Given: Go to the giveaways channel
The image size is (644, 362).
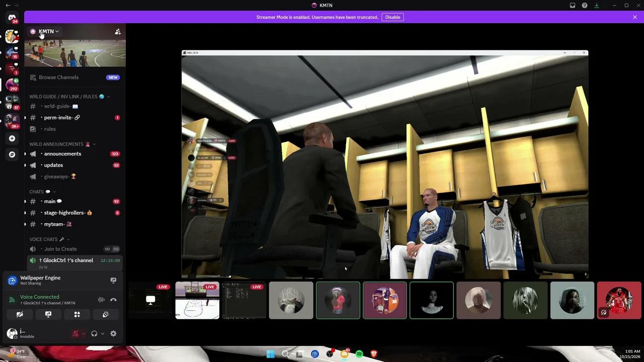Looking at the screenshot, I should [x=75, y=176].
